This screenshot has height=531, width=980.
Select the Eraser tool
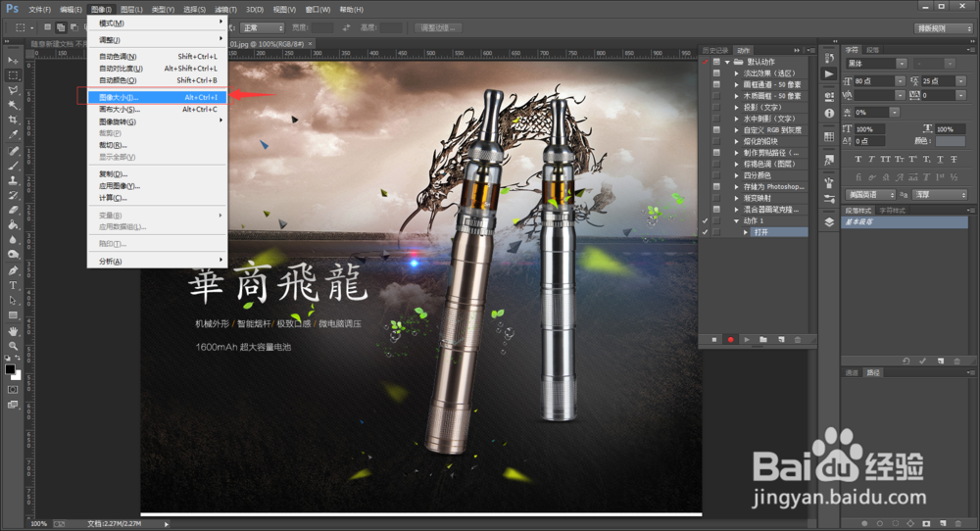13,211
